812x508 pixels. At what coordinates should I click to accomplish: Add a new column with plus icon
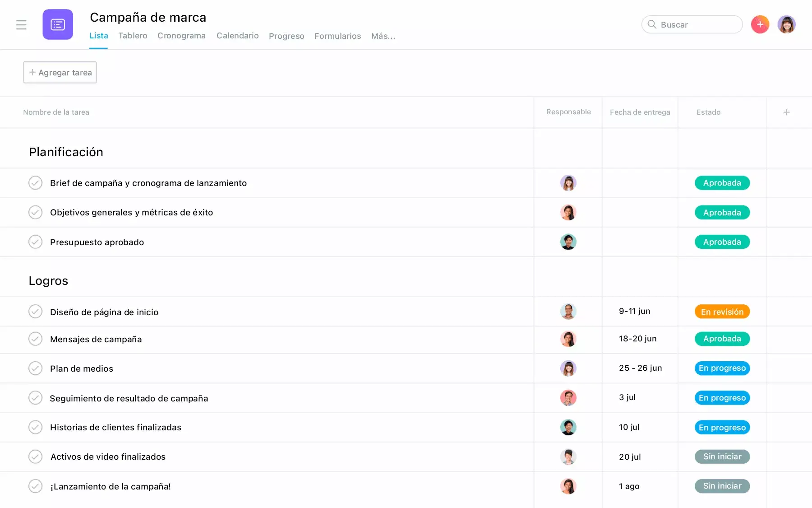786,112
